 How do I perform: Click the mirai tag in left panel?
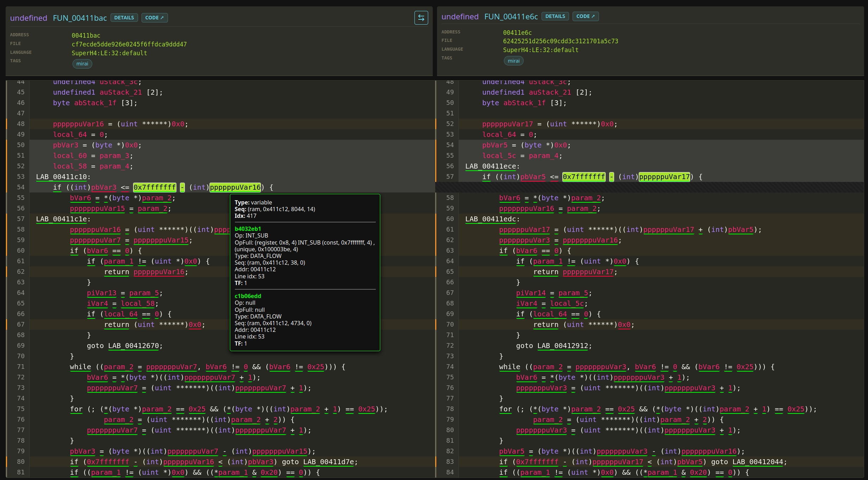82,64
